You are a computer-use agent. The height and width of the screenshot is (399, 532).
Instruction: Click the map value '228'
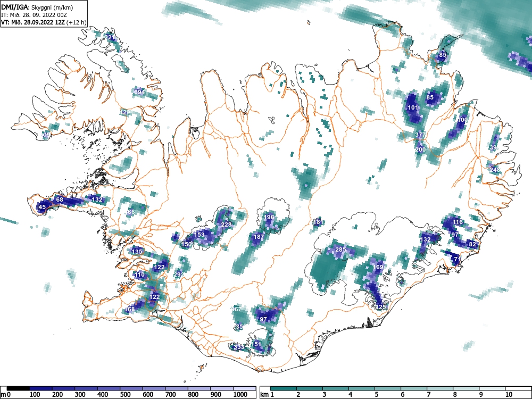226,225
